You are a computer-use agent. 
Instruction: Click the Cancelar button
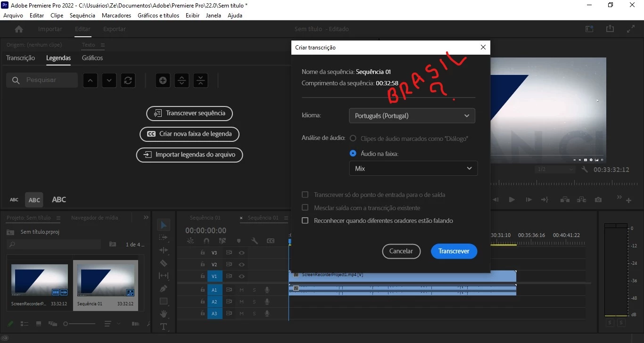(x=401, y=251)
